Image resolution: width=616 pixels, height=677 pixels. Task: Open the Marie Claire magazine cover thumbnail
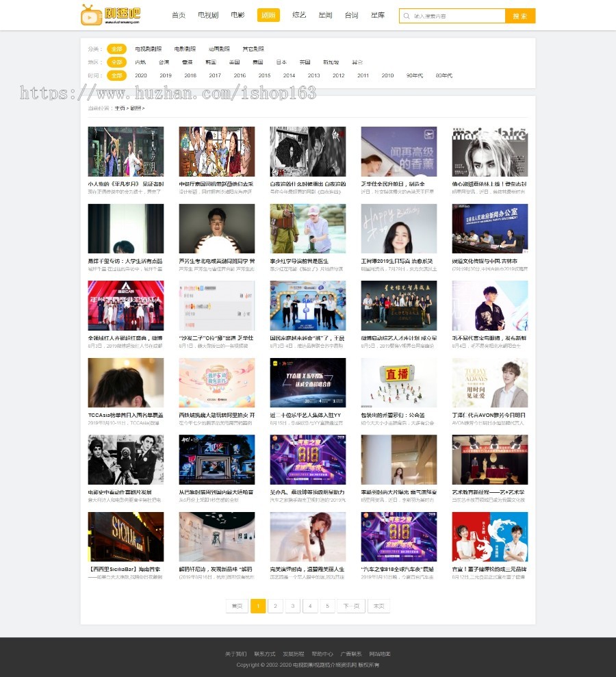(489, 151)
